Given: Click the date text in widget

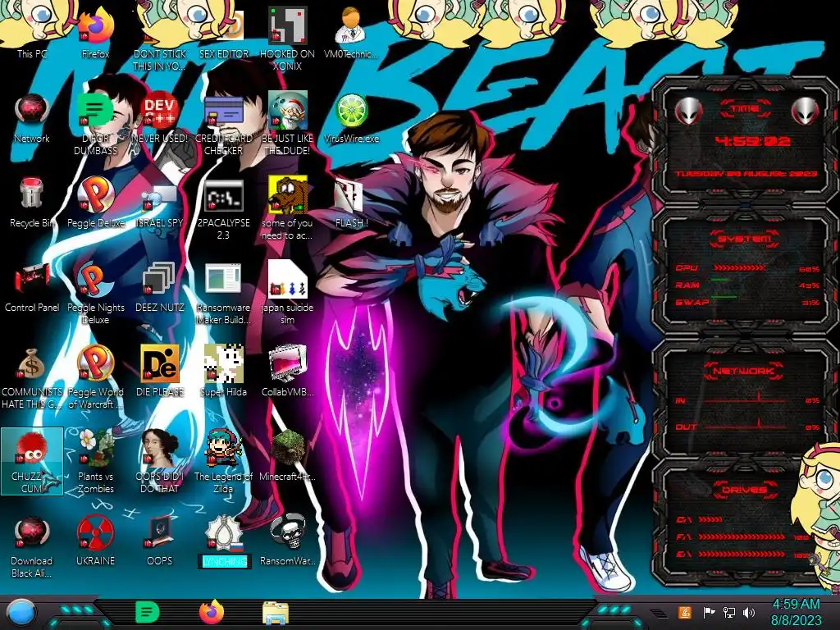Looking at the screenshot, I should click(746, 174).
